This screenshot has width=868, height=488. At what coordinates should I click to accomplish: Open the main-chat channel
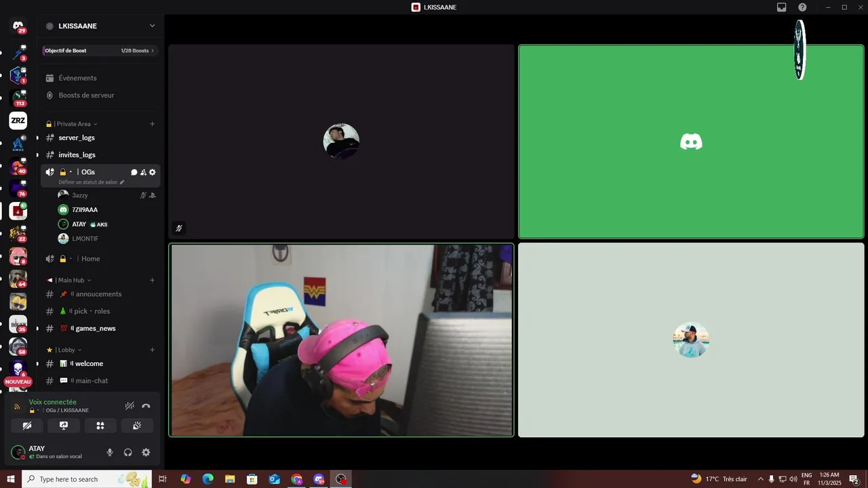(x=100, y=381)
